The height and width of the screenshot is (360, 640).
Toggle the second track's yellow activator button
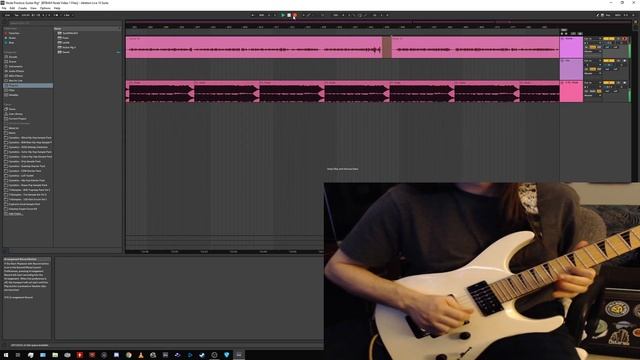609,60
